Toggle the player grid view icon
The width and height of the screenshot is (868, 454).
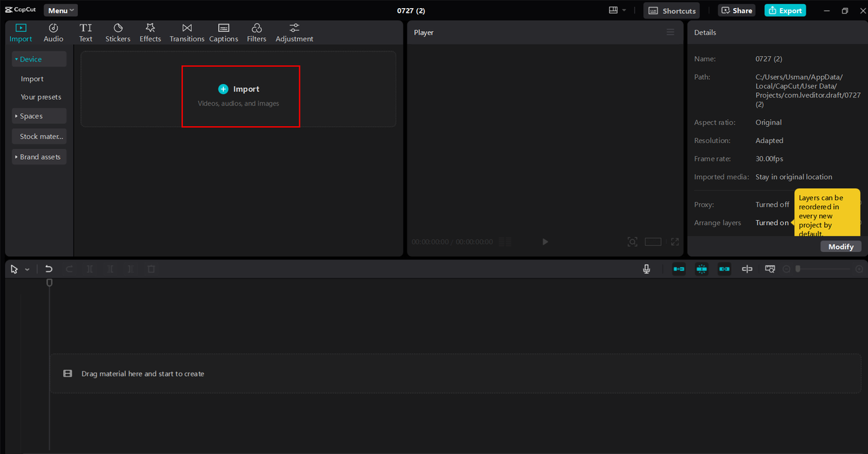click(505, 242)
